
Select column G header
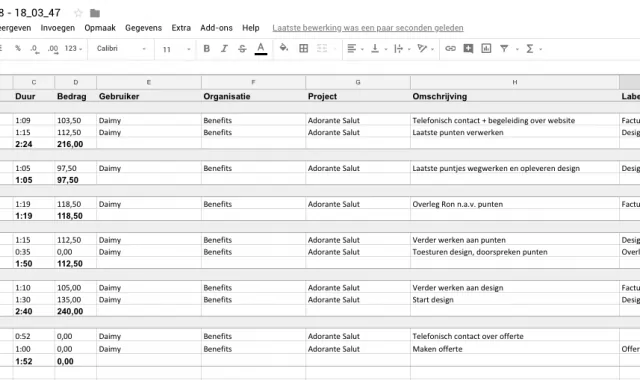point(358,82)
